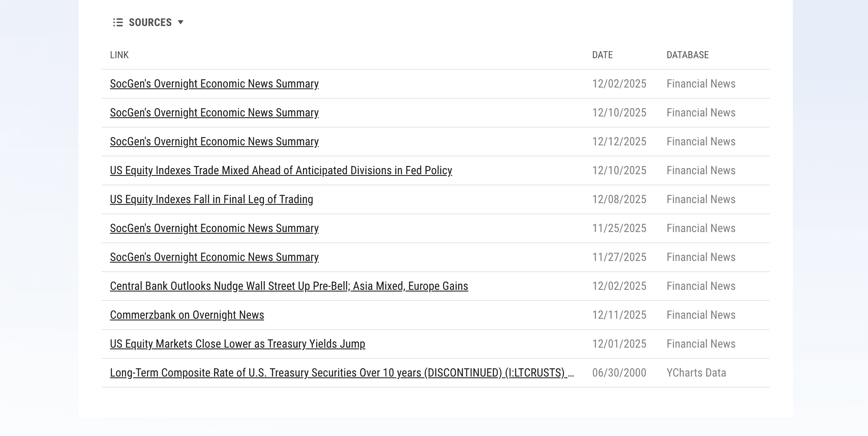The width and height of the screenshot is (868, 436).
Task: Collapse the SOURCES dropdown arrow
Action: [181, 22]
